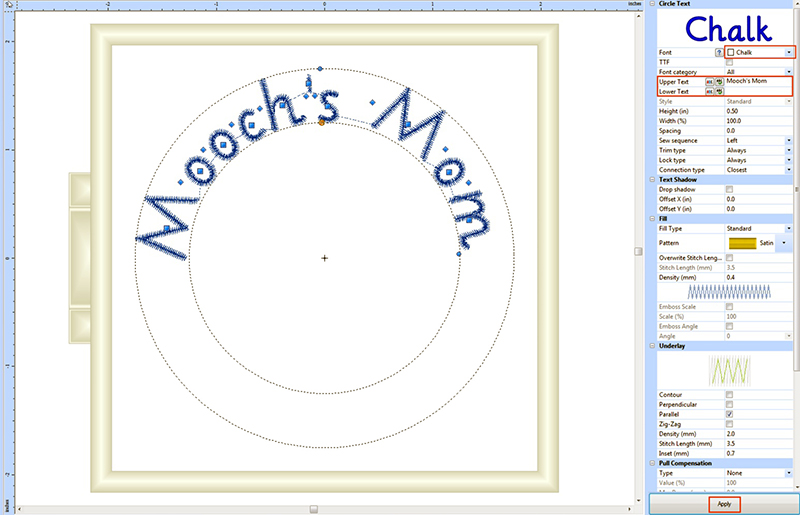Enable the Contour underlay checkbox

point(730,395)
